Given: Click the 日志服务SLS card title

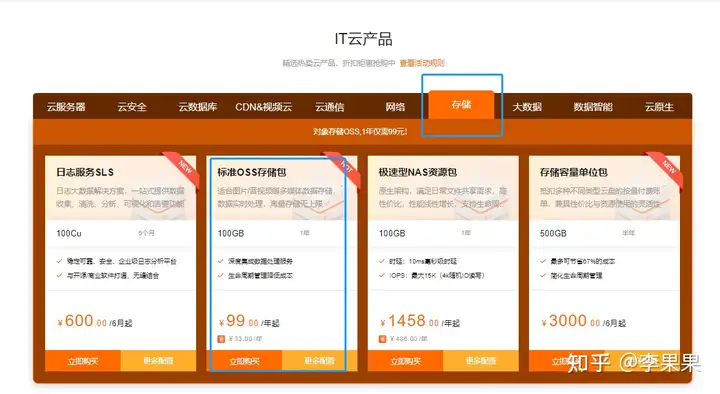Looking at the screenshot, I should pos(85,172).
